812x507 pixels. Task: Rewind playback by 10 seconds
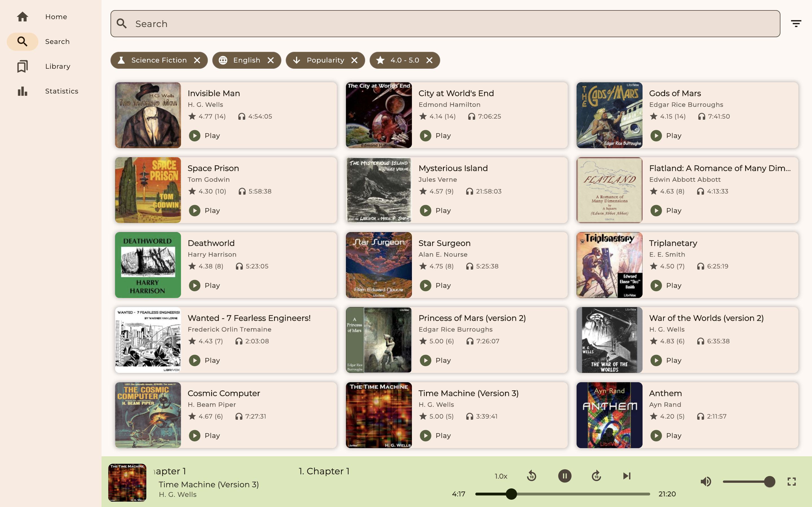click(531, 476)
